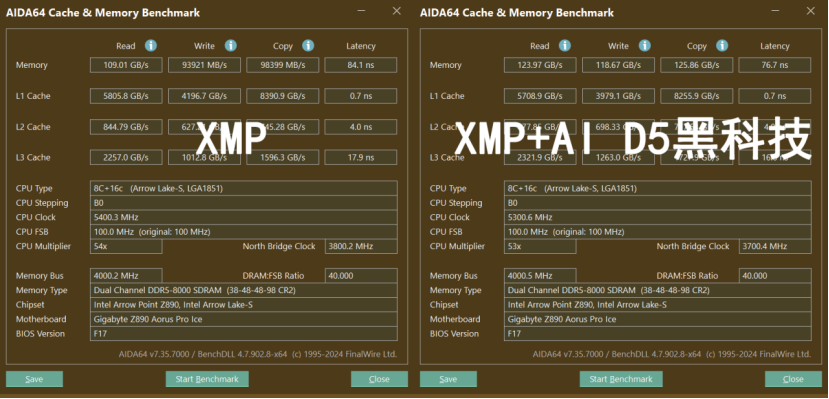
Task: Click CPU Clock field 5400.3 MHz
Action: [244, 217]
